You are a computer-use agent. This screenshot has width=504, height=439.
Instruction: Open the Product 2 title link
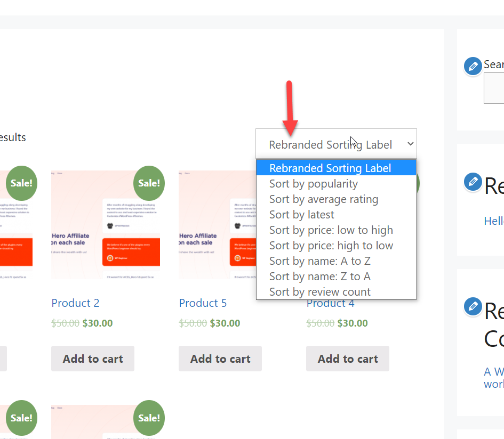click(x=75, y=303)
